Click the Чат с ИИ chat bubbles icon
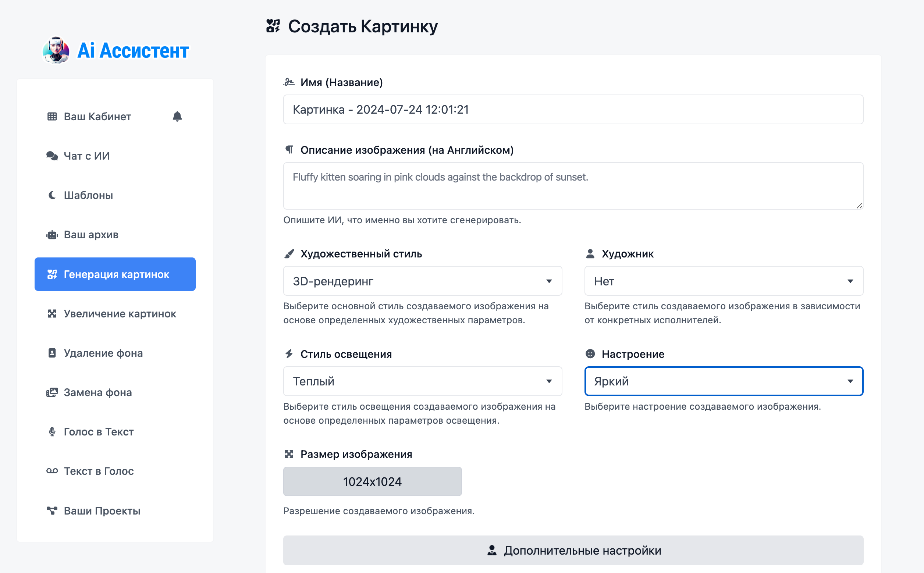Viewport: 924px width, 573px height. (x=52, y=156)
